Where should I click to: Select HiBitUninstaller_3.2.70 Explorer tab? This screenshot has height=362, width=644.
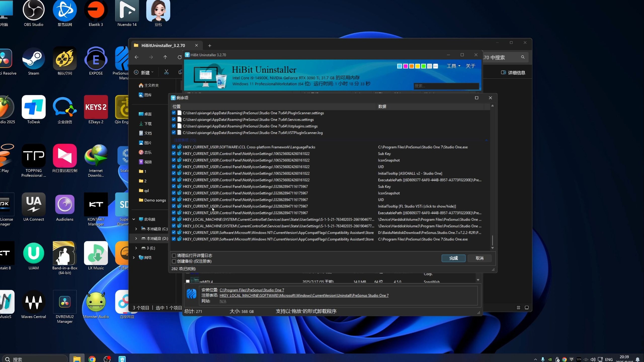pyautogui.click(x=167, y=46)
